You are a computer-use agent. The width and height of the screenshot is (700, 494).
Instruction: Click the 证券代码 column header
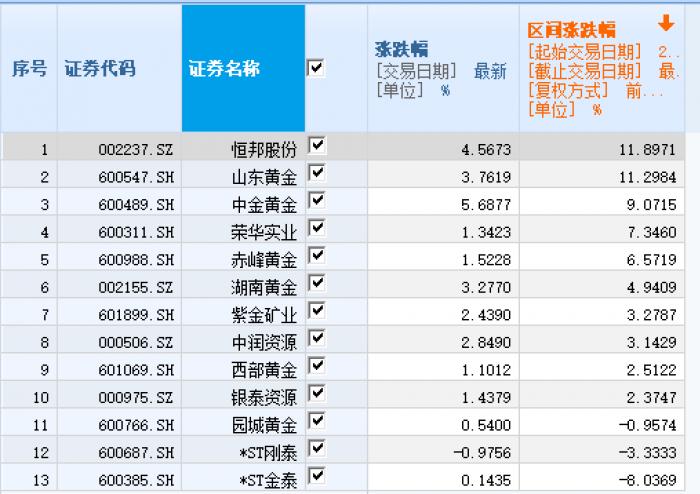(x=119, y=68)
